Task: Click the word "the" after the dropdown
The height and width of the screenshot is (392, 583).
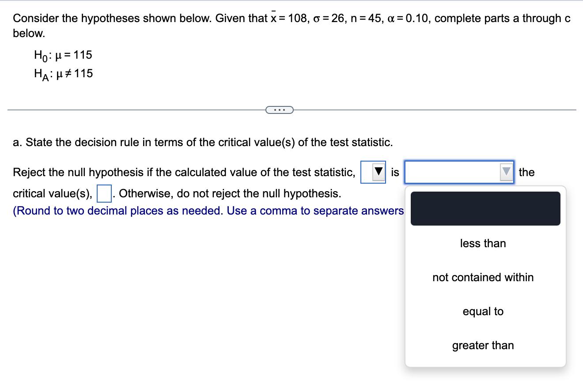Action: pos(527,172)
